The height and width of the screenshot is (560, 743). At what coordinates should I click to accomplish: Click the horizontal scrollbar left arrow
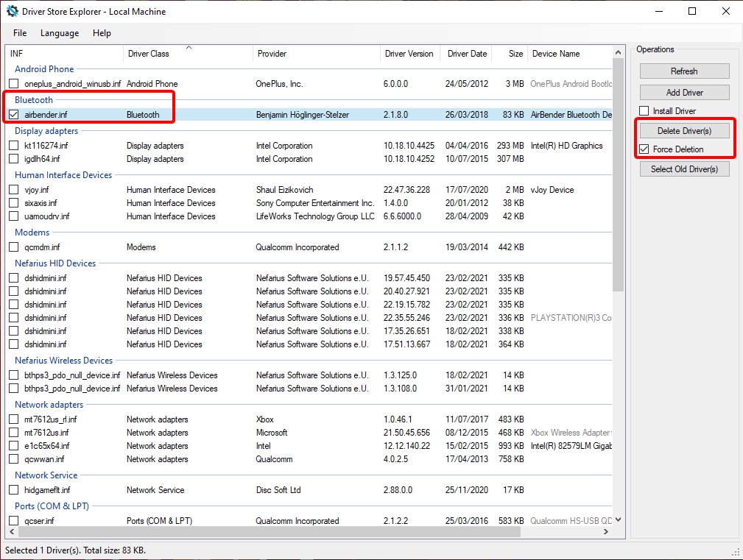point(12,531)
